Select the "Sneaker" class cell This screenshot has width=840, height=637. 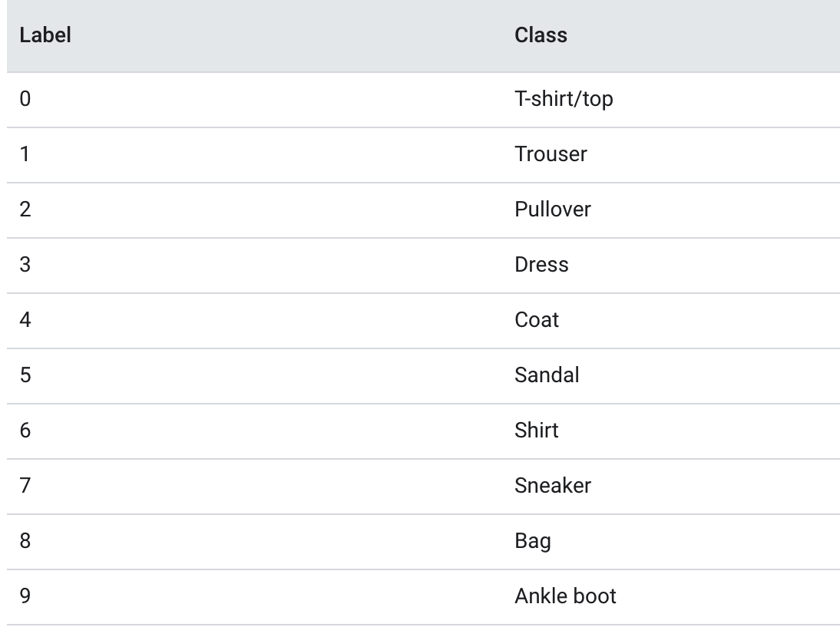553,486
